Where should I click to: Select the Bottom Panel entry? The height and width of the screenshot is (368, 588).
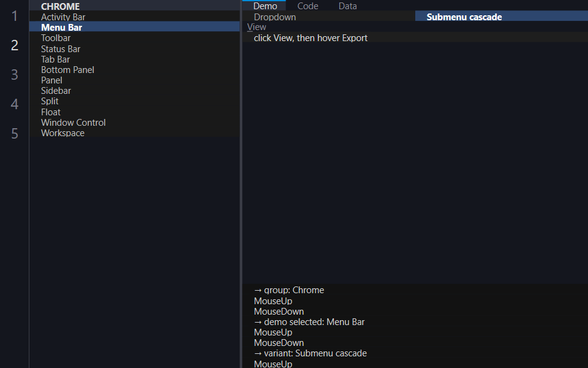134,70
